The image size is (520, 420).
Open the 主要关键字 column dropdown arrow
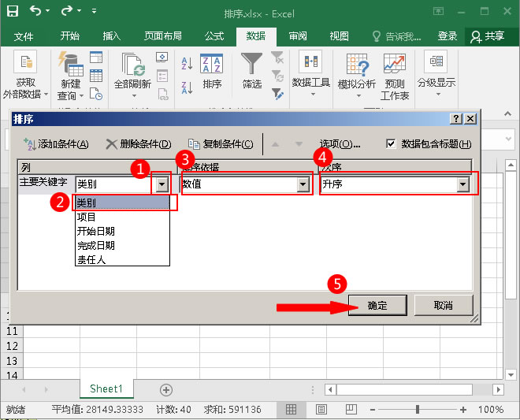(162, 184)
